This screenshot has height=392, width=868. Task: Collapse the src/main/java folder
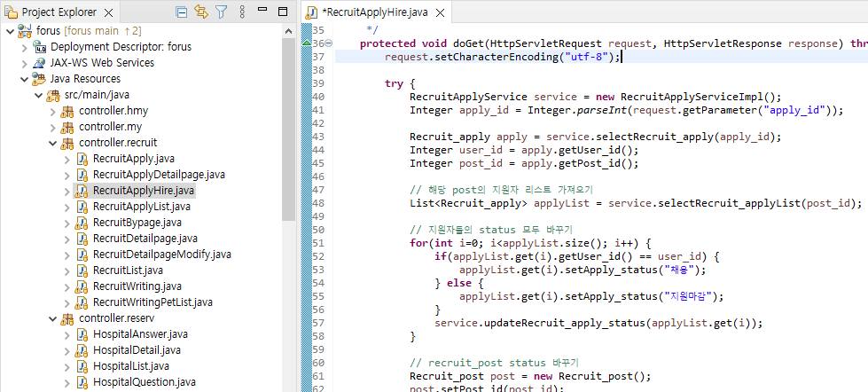39,95
